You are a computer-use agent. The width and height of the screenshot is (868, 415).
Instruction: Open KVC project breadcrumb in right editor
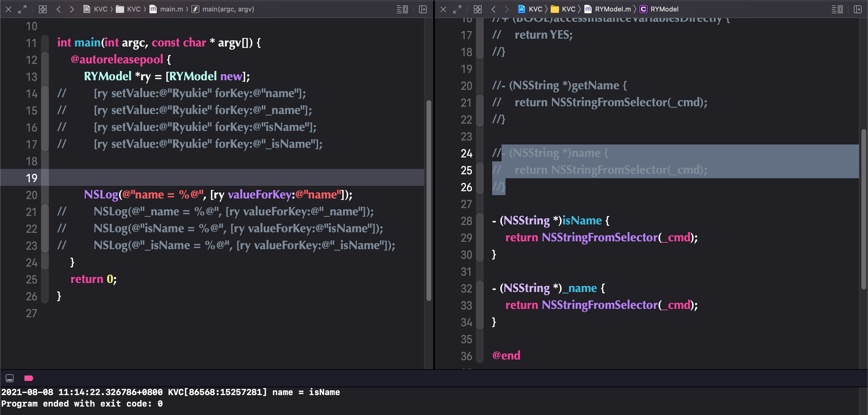point(530,9)
